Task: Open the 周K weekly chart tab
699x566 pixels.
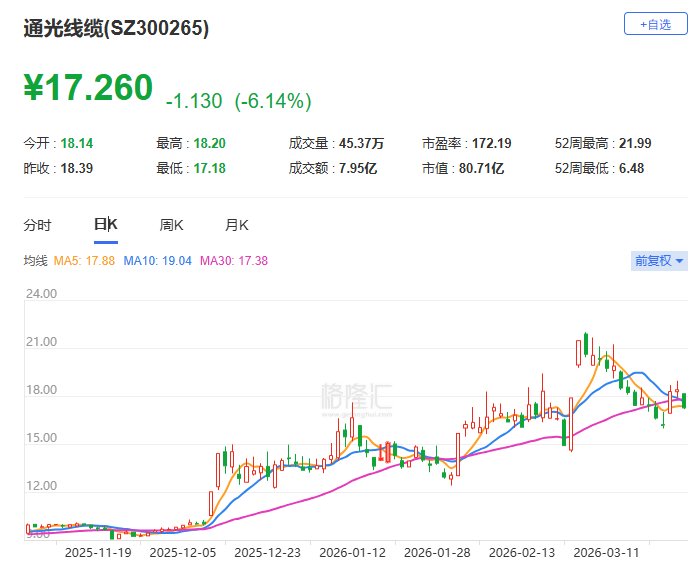Action: pos(171,225)
